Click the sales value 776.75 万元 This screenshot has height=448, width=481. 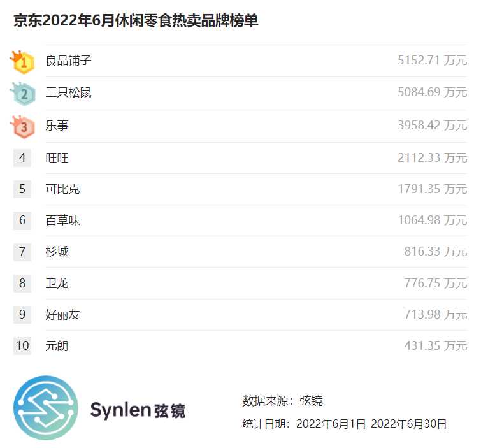point(436,283)
